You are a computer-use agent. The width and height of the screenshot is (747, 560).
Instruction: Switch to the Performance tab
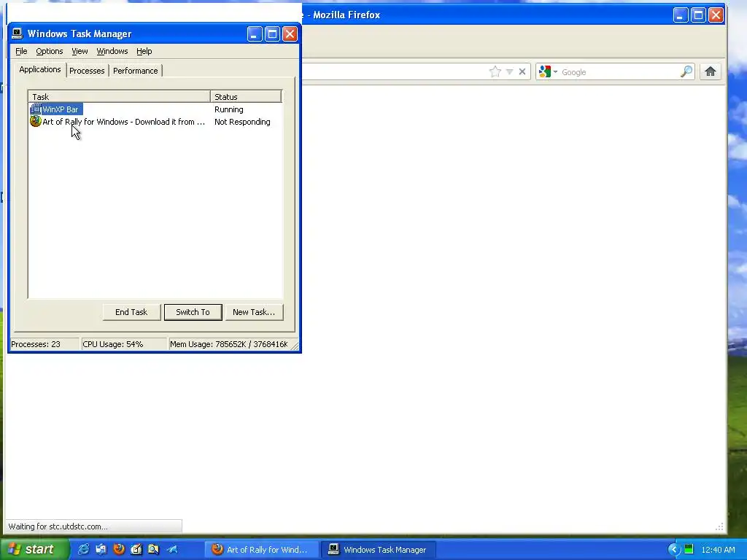[135, 71]
